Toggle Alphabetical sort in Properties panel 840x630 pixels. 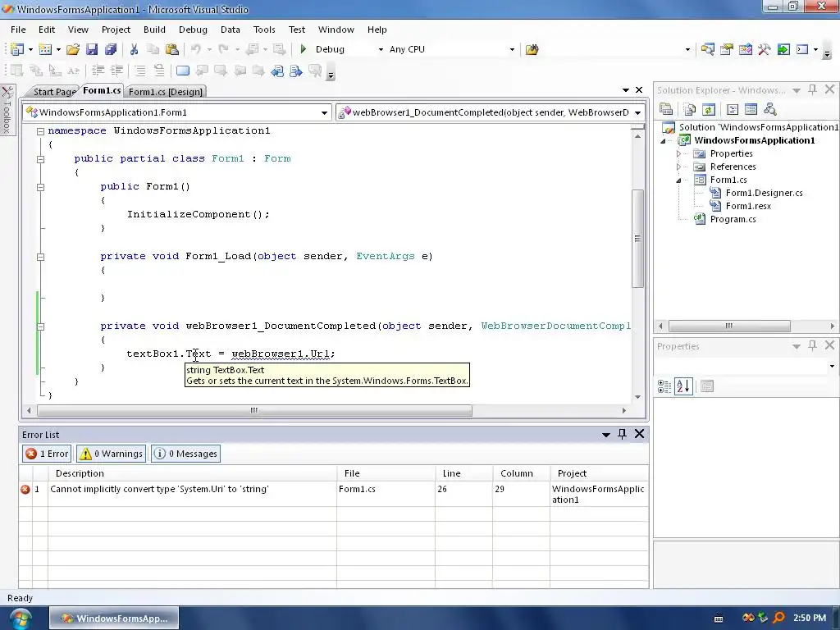point(683,386)
